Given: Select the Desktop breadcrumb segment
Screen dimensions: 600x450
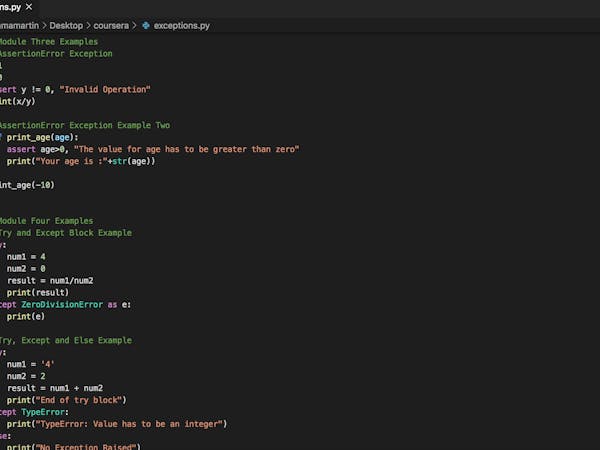Looking at the screenshot, I should tap(66, 26).
